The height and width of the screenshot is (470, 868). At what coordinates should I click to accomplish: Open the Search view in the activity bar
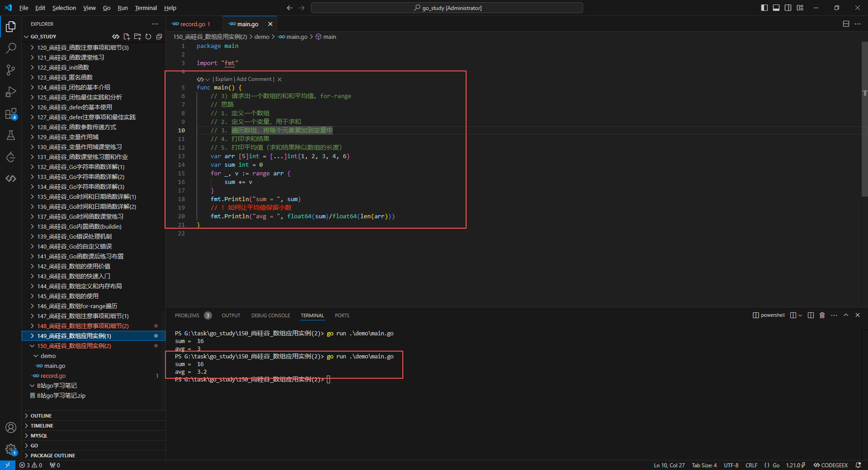tap(11, 48)
